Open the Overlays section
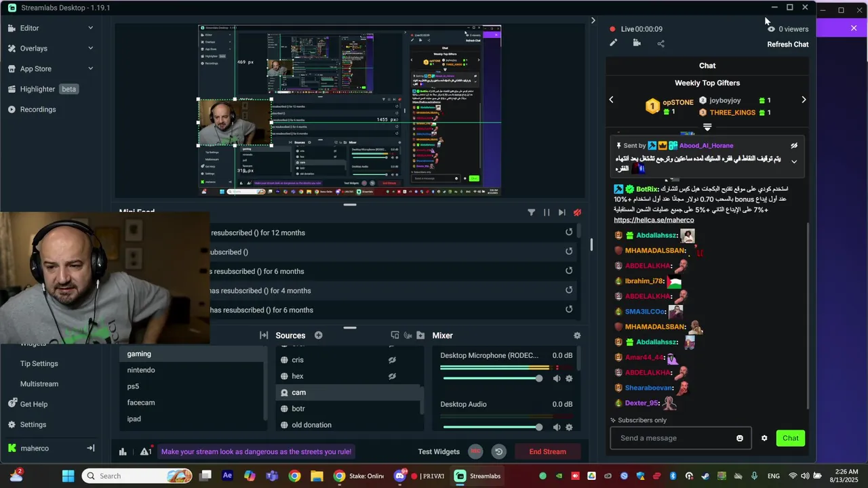Screen dimensions: 868x488 pos(33,48)
